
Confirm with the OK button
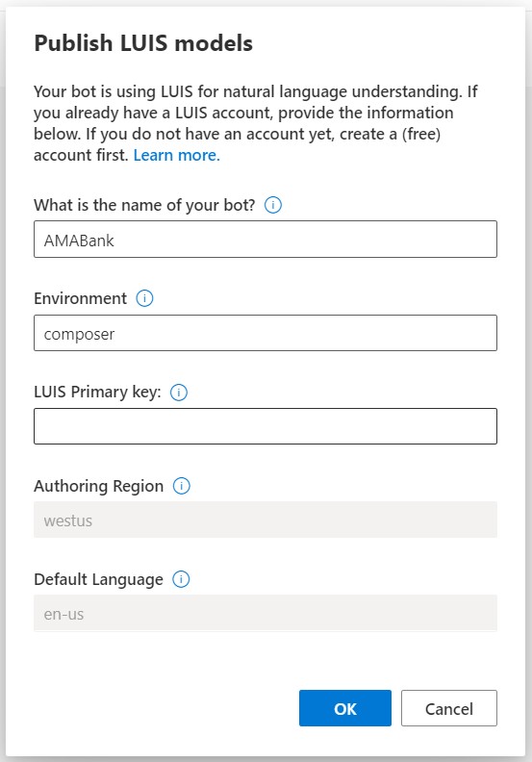pyautogui.click(x=345, y=708)
